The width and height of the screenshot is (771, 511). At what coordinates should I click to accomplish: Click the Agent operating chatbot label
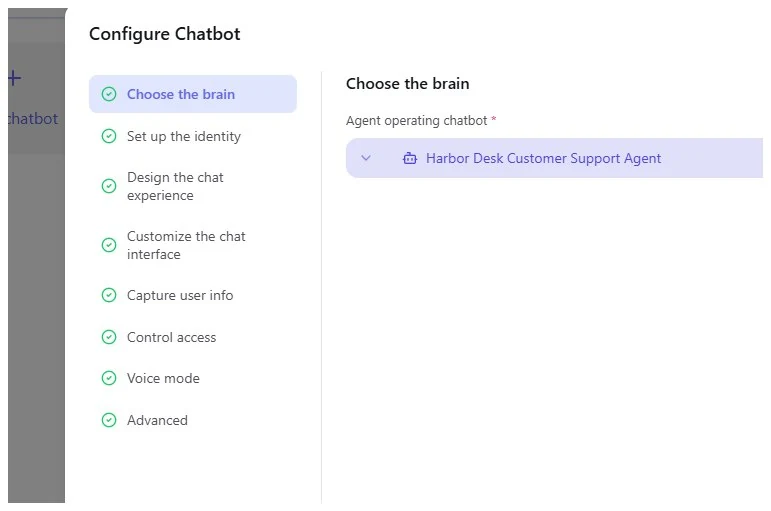coord(416,120)
